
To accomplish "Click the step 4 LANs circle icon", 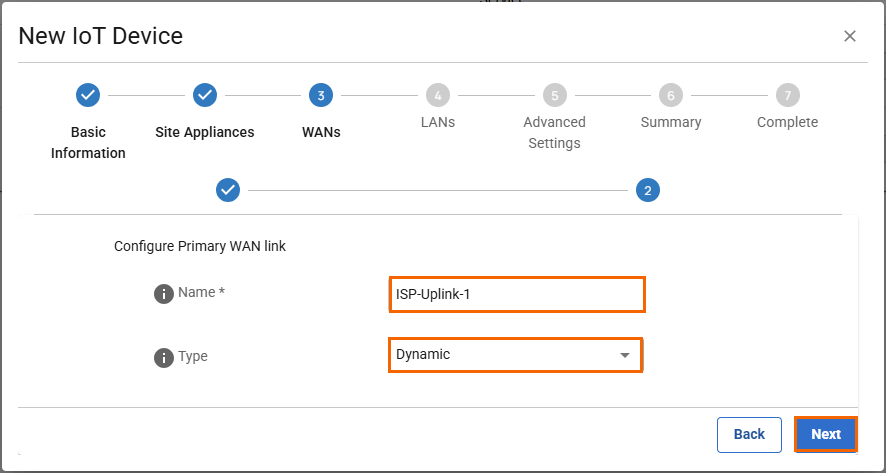I will point(438,95).
